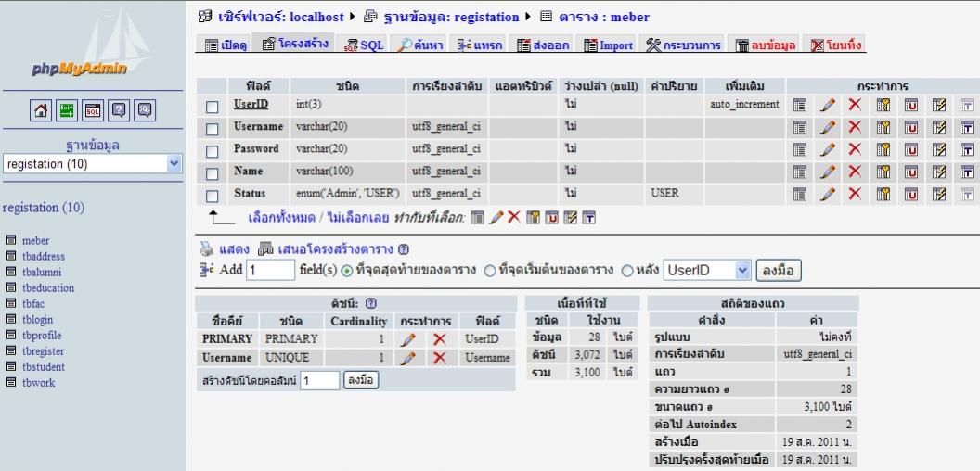
Task: Open the Browse (เปิดดู) tab
Action: click(x=226, y=45)
